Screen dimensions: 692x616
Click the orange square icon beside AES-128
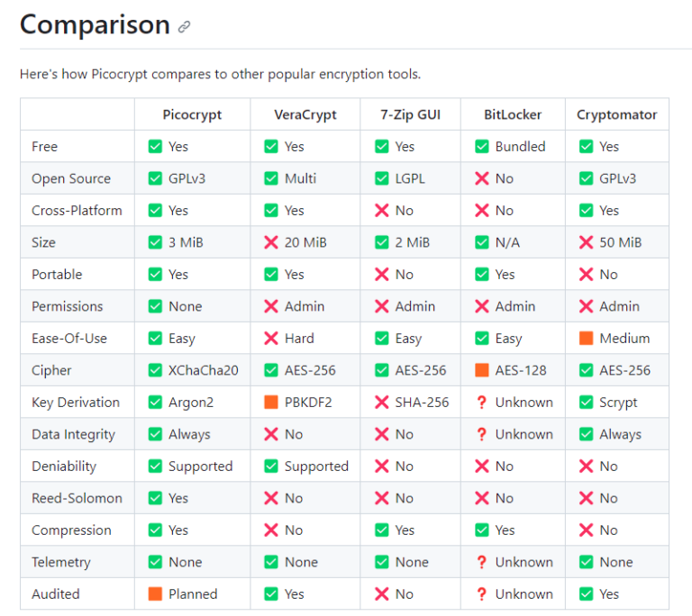(481, 370)
